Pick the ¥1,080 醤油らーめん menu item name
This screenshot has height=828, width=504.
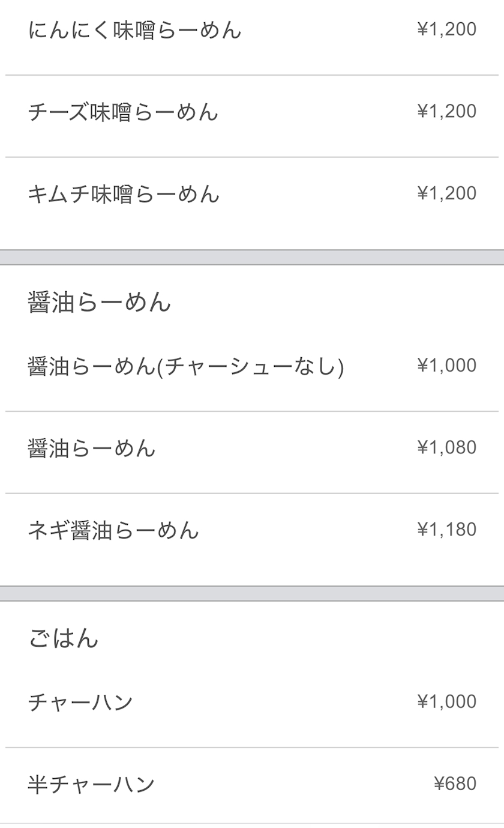92,449
